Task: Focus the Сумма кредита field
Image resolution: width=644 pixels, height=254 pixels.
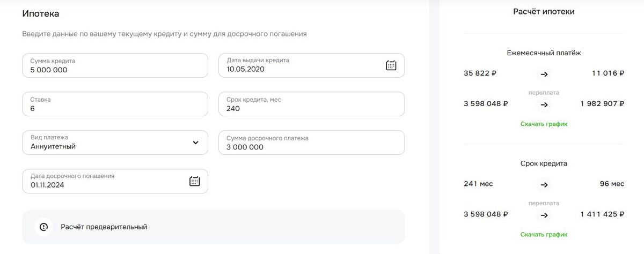Action: click(115, 65)
